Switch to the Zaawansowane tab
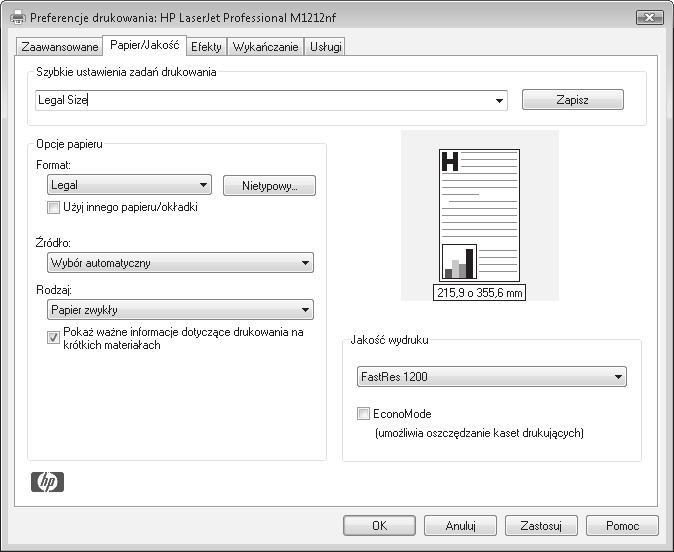The height and width of the screenshot is (552, 674). pyautogui.click(x=60, y=46)
